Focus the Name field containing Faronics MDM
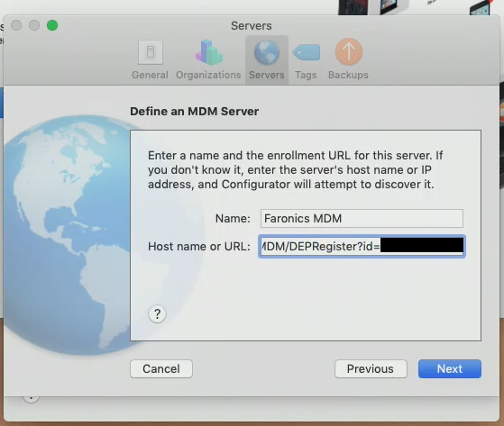This screenshot has height=426, width=504. [362, 218]
